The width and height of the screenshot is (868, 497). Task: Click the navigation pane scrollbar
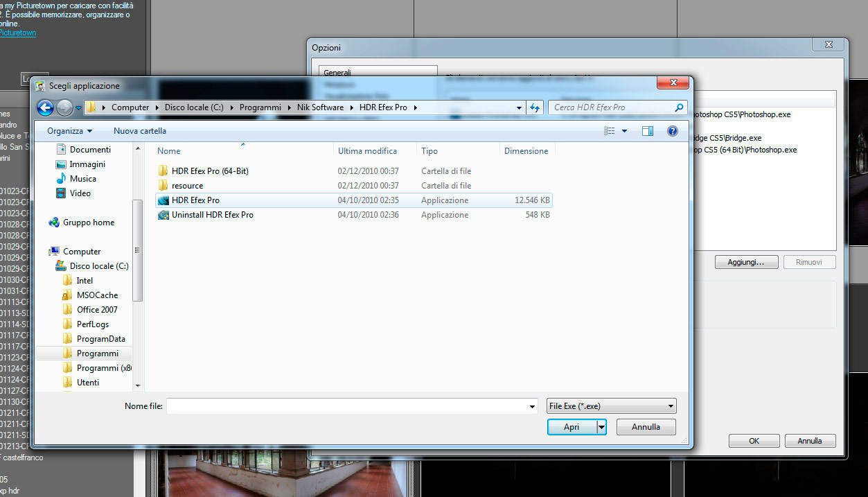pos(138,250)
